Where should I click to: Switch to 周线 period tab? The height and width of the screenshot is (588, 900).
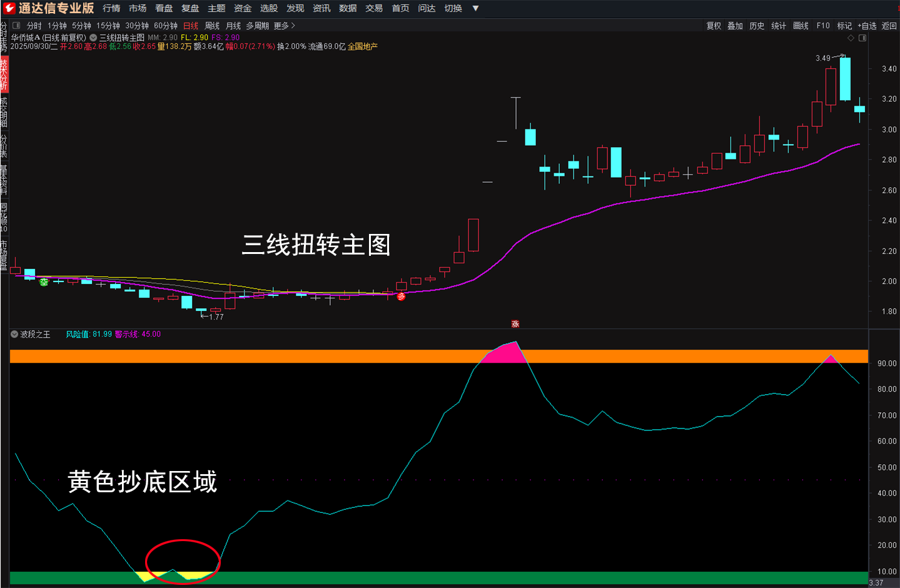point(212,26)
